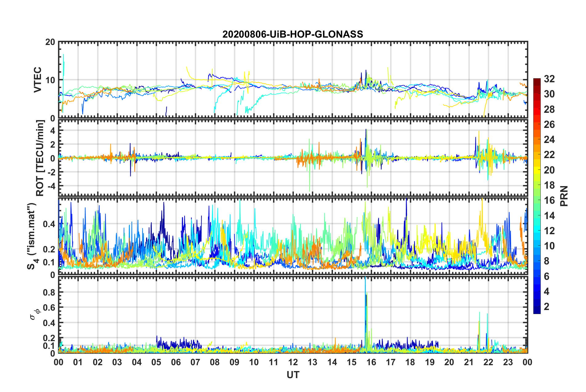Click hour 15 on the UT axis
Image resolution: width=586 pixels, height=392 pixels.
pyautogui.click(x=352, y=362)
